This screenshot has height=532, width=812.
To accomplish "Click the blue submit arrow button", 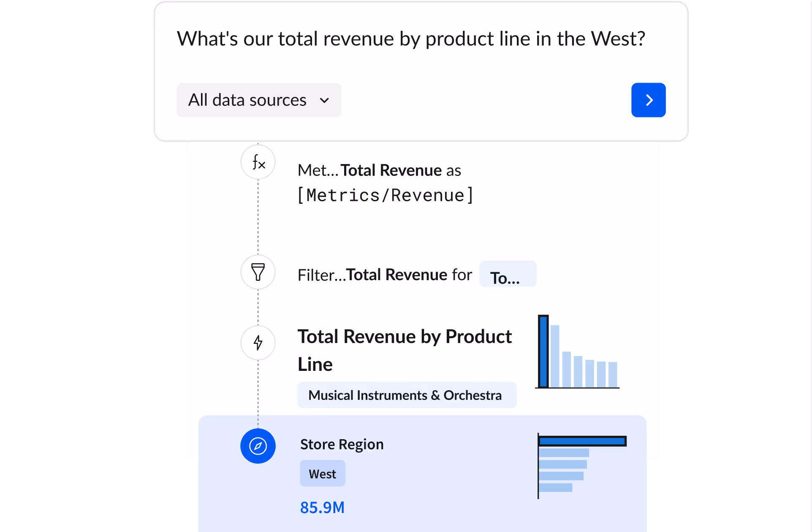I will pos(648,100).
